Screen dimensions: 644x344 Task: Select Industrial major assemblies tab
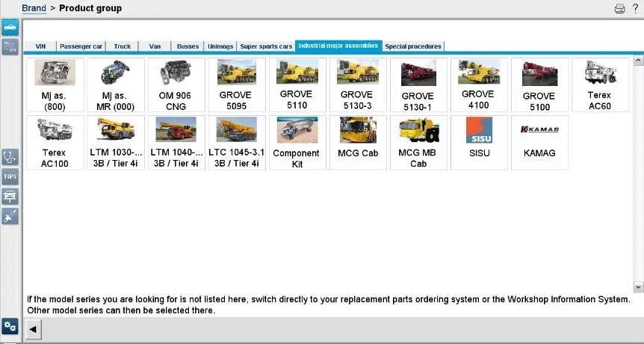point(338,46)
